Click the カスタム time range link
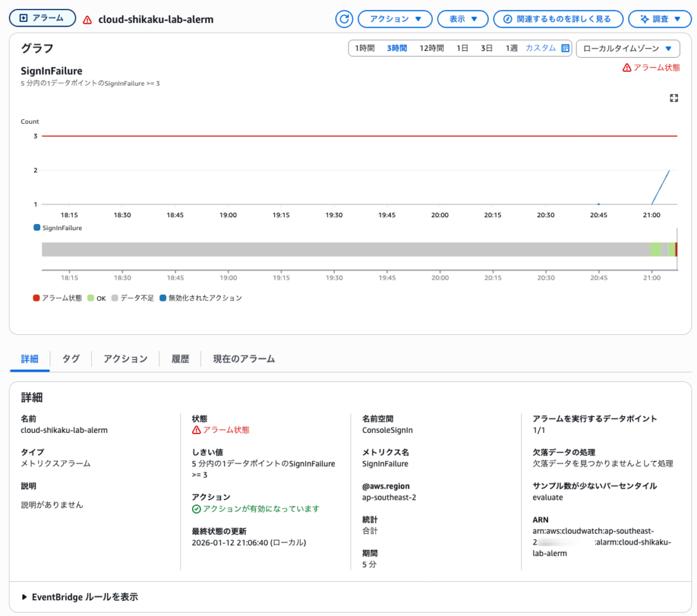 tap(540, 48)
